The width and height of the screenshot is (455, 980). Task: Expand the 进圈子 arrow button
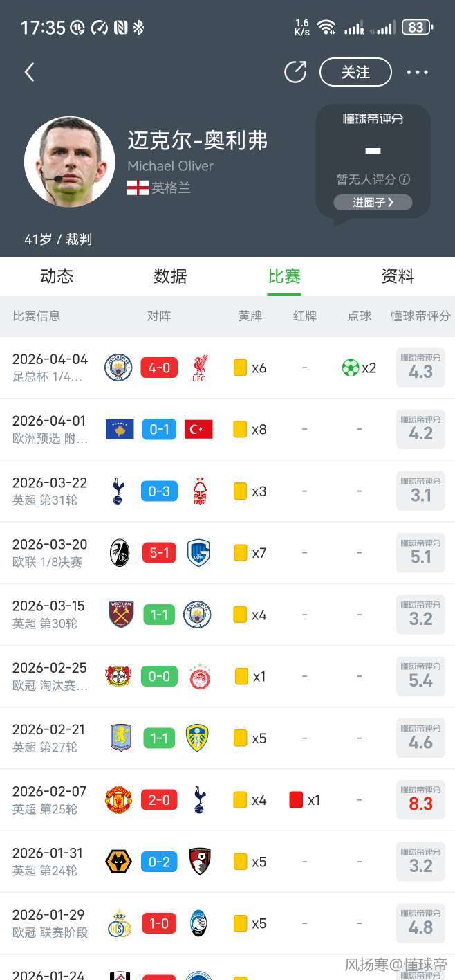pyautogui.click(x=373, y=202)
